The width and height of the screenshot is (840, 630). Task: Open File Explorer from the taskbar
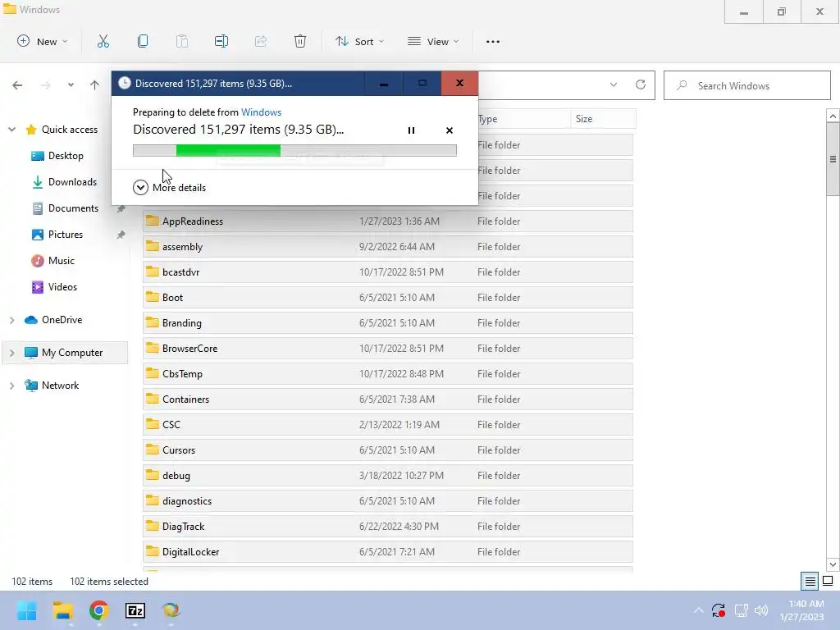(x=62, y=610)
